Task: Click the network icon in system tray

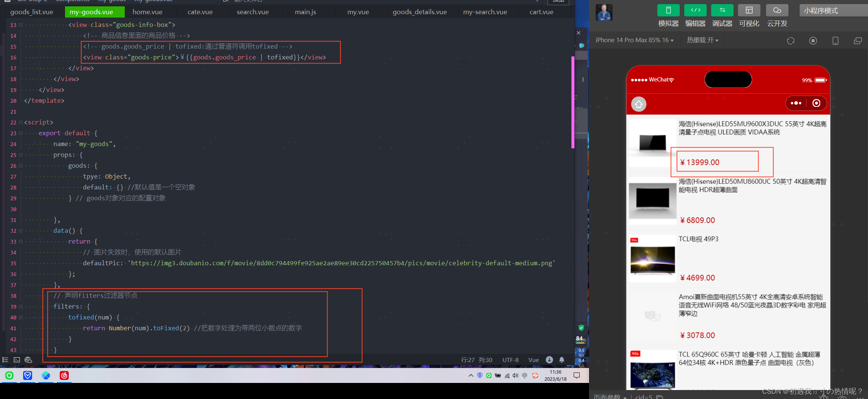Action: [507, 375]
